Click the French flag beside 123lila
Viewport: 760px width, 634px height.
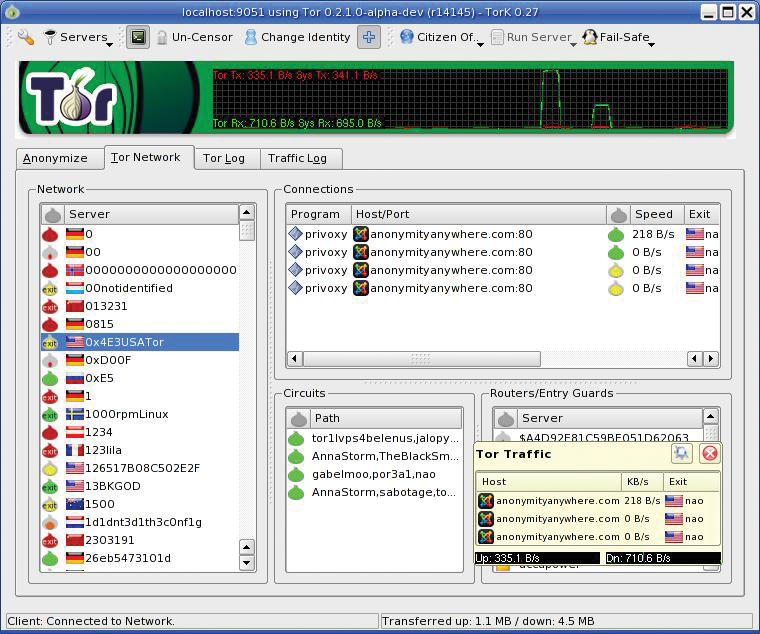click(75, 450)
